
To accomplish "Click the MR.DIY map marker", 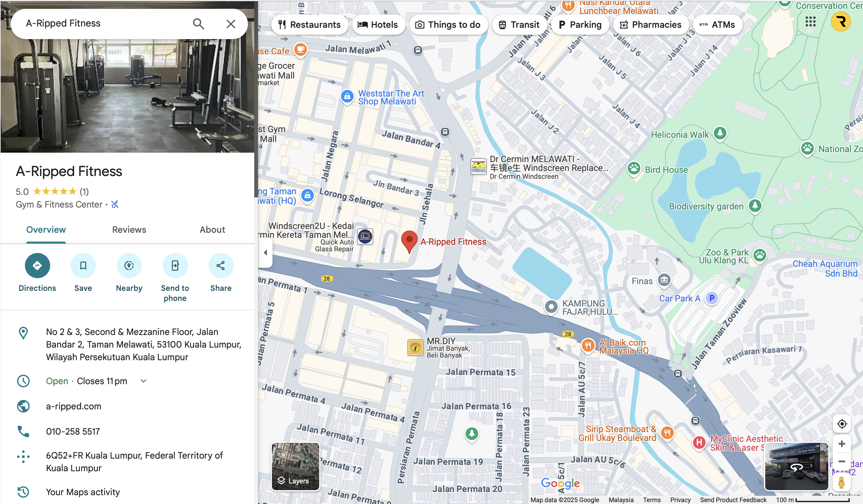I will [x=415, y=348].
